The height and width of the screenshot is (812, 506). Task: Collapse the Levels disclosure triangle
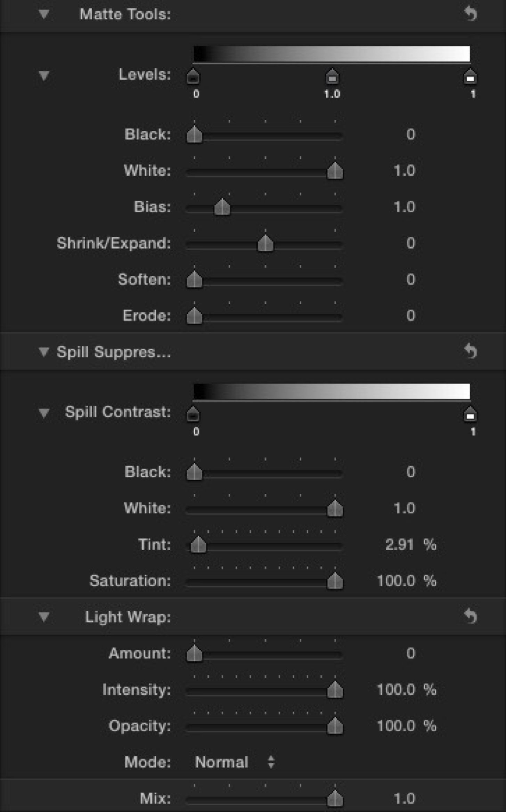coord(44,75)
